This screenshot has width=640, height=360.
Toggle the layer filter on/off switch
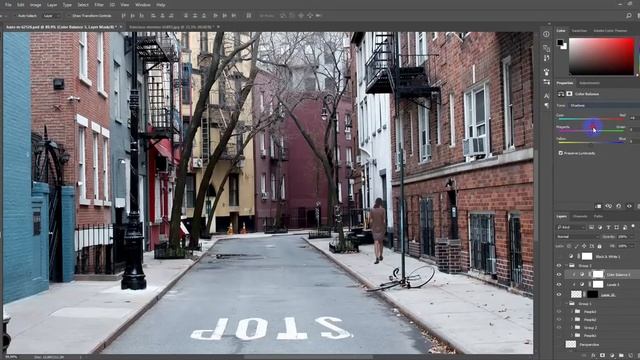click(633, 226)
